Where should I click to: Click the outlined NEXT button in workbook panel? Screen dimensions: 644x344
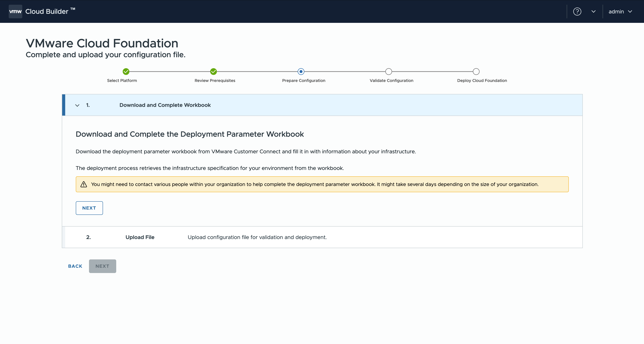click(89, 208)
